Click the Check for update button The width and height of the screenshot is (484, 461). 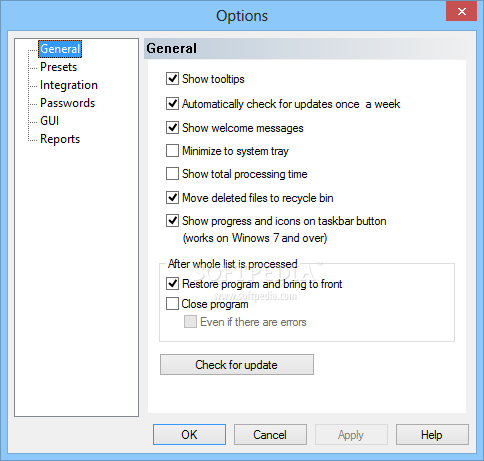(x=237, y=365)
